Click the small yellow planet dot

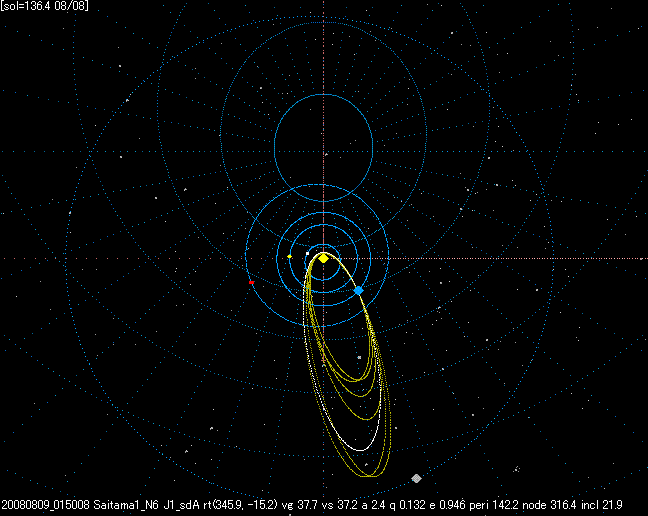pyautogui.click(x=290, y=257)
